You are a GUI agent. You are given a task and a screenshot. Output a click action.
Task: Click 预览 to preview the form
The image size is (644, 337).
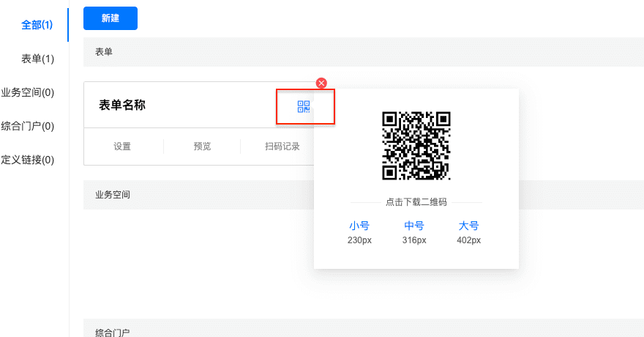202,147
